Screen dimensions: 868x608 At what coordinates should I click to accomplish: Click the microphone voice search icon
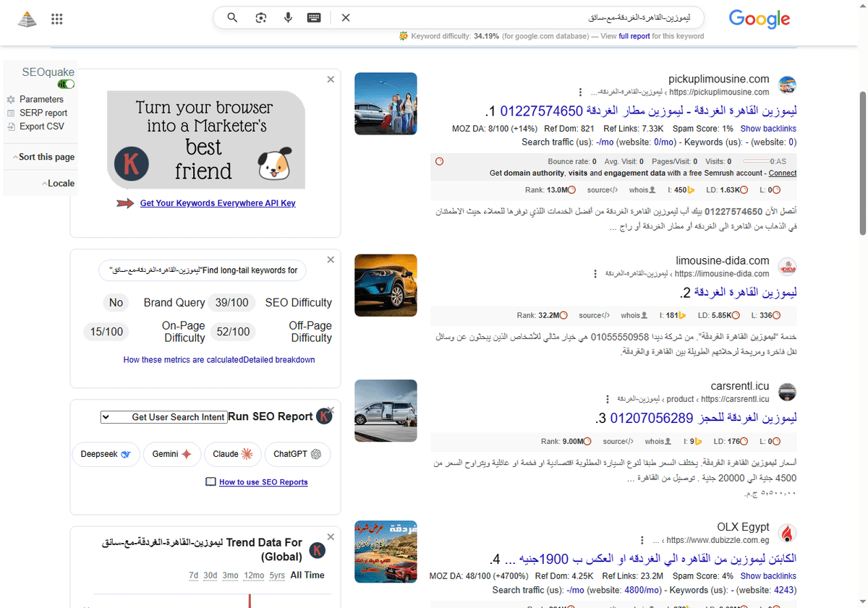point(288,17)
